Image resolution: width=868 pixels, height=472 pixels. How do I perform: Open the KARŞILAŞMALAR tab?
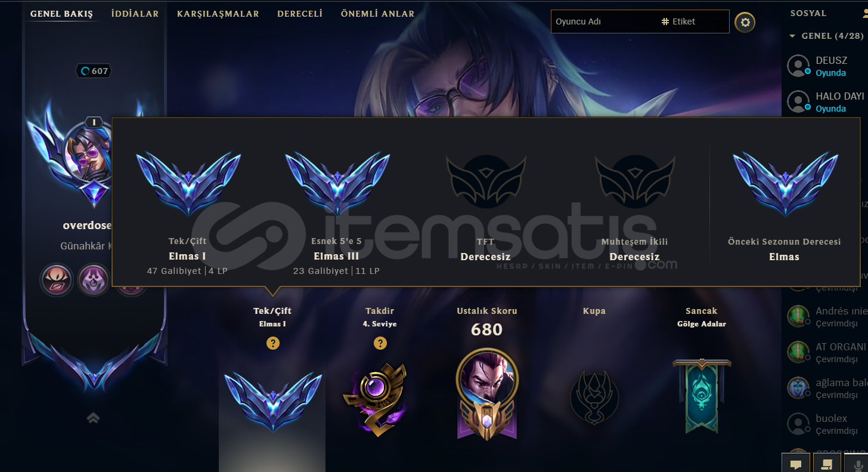(218, 14)
